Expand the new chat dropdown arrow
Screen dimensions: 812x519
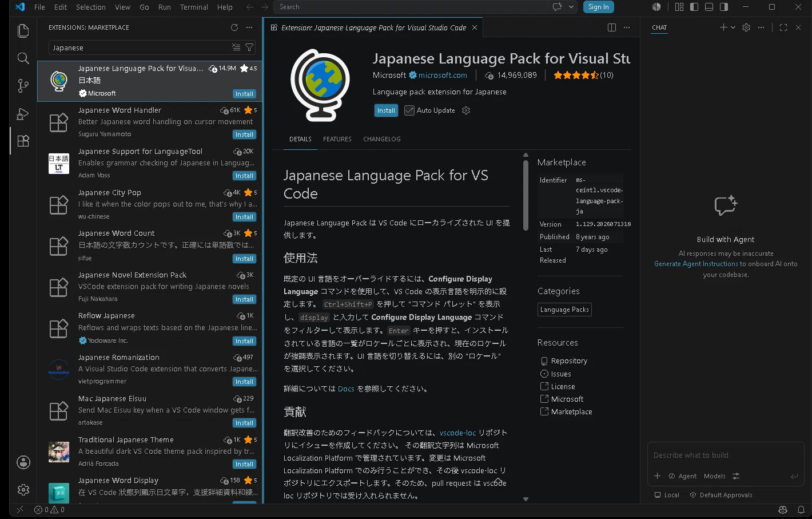733,27
